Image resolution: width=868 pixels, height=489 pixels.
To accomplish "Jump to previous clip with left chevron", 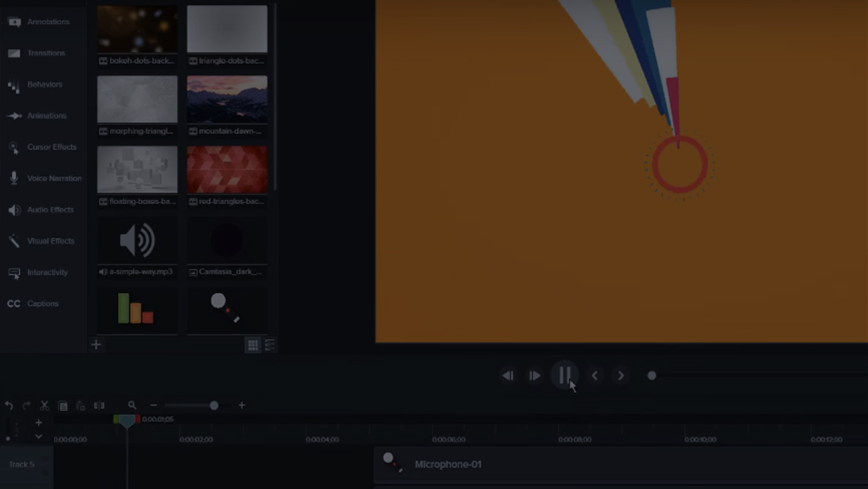I will 595,375.
